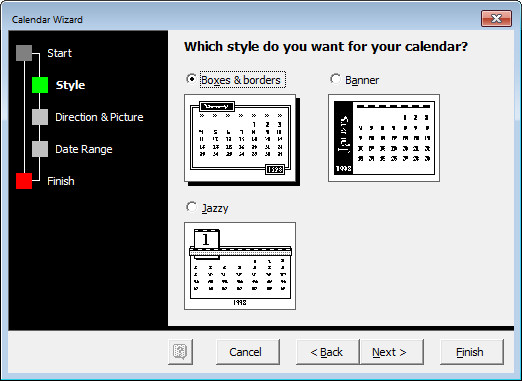Click the Date Range step square

[40, 149]
